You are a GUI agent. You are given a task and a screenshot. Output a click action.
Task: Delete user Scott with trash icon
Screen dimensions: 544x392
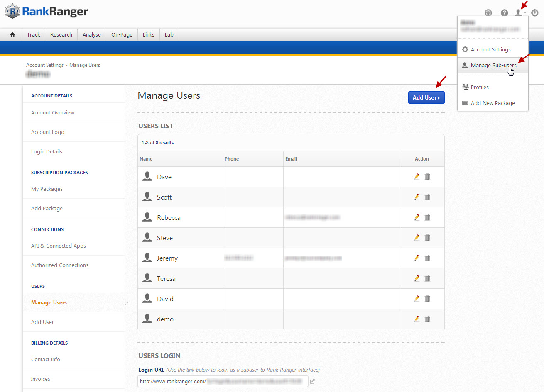[x=427, y=197]
